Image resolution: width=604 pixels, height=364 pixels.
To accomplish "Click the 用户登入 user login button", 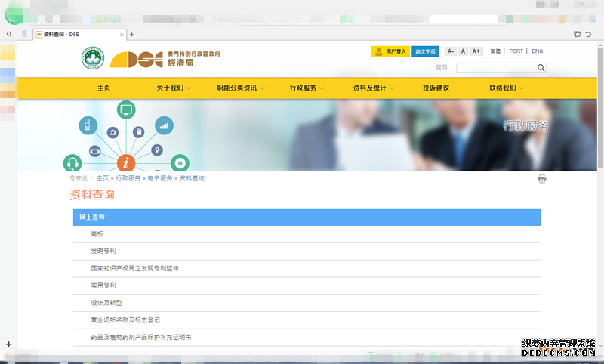I will tap(390, 51).
